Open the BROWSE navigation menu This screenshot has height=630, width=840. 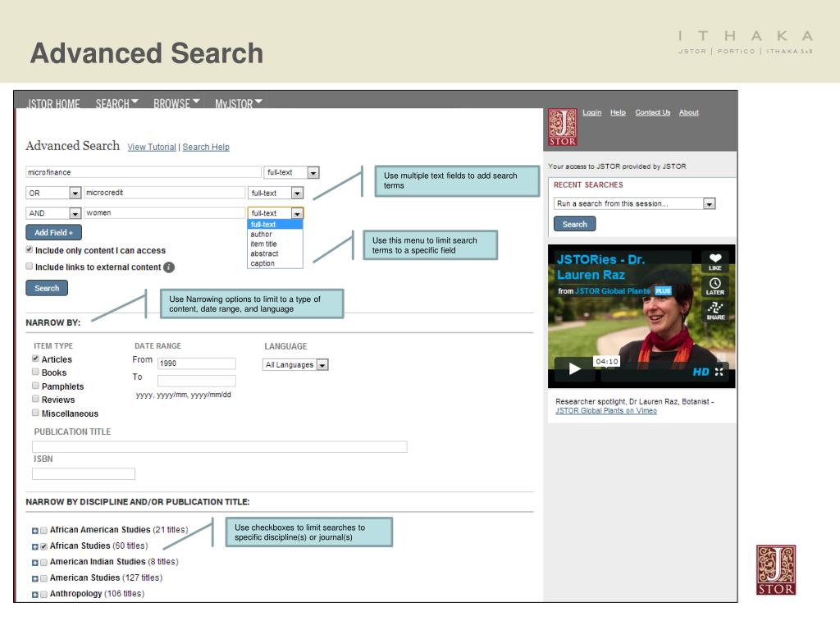(176, 103)
